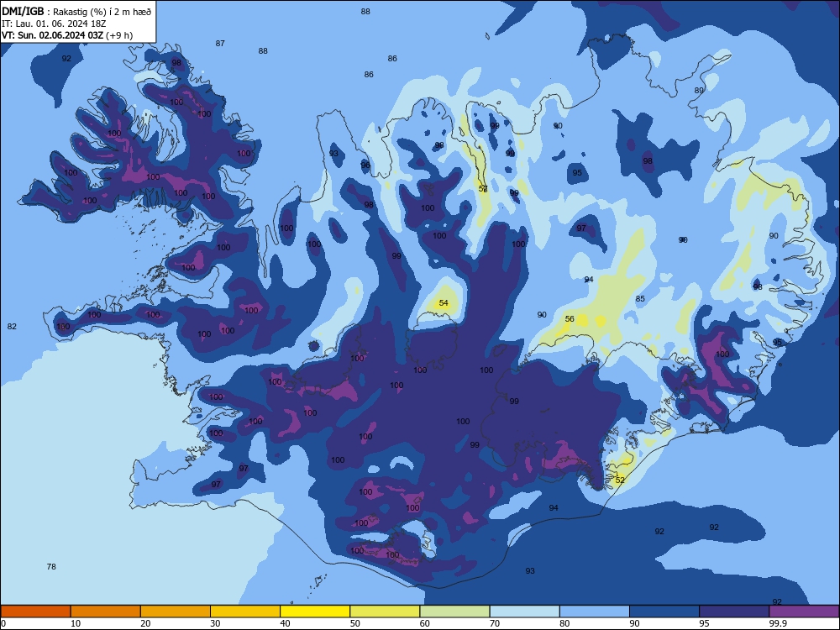
Task: Click the '56' value in the yellow area
Action: click(x=570, y=318)
